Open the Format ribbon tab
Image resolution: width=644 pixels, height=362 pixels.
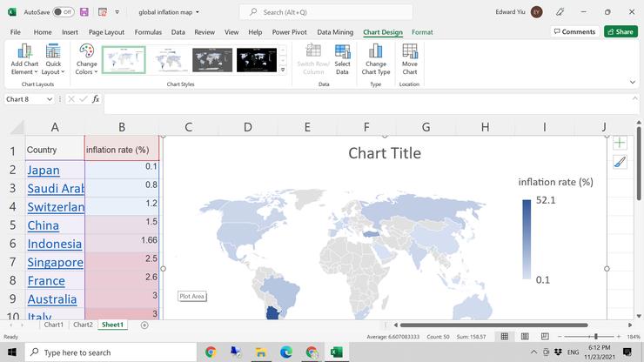point(422,32)
